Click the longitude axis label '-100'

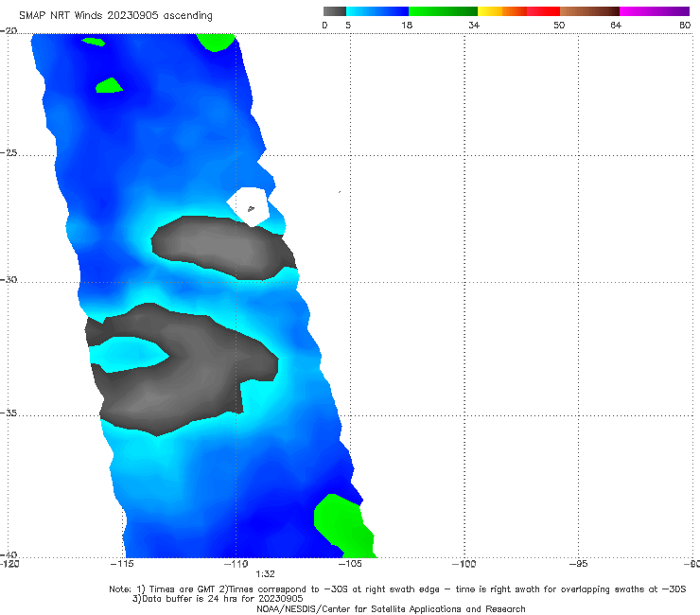[464, 564]
